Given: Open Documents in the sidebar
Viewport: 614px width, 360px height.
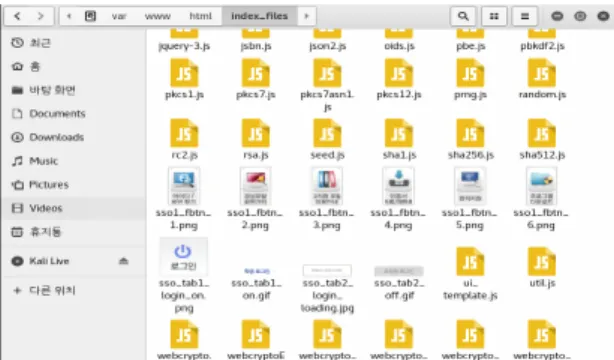Looking at the screenshot, I should [x=74, y=114].
